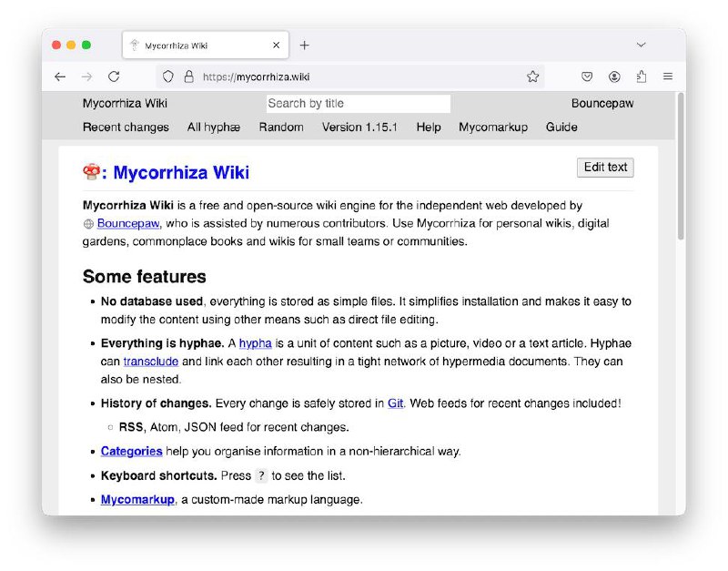
Task: Click the bold text Keyboard shortcuts.
Action: pyautogui.click(x=158, y=475)
